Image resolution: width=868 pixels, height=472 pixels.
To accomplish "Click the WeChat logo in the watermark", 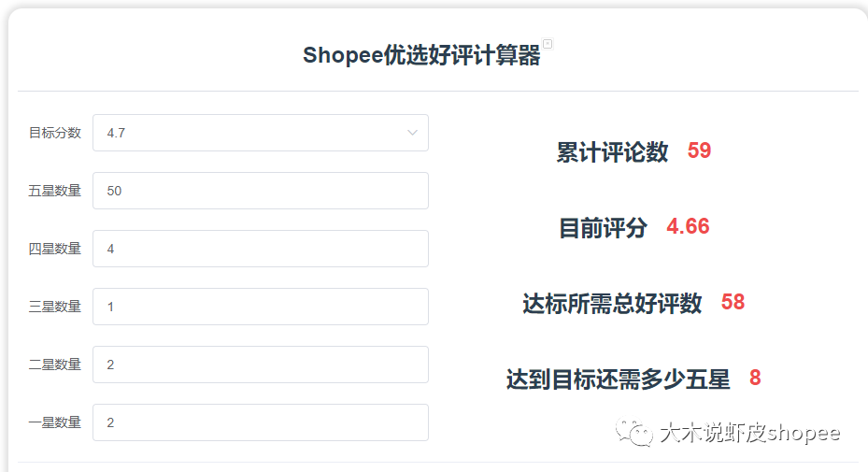I will tap(634, 432).
